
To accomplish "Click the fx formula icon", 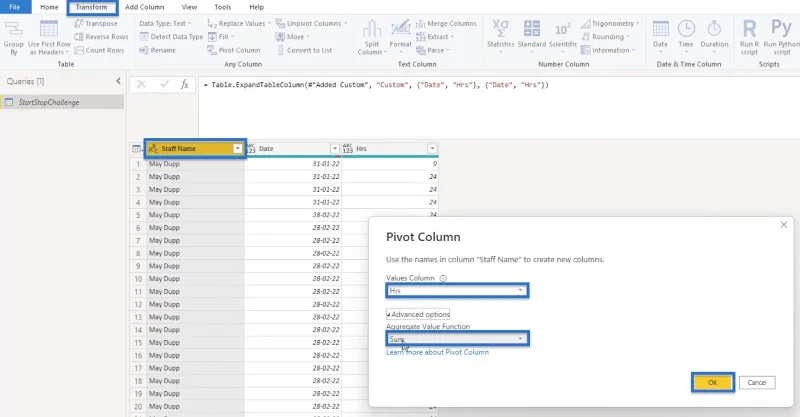I will [x=185, y=85].
